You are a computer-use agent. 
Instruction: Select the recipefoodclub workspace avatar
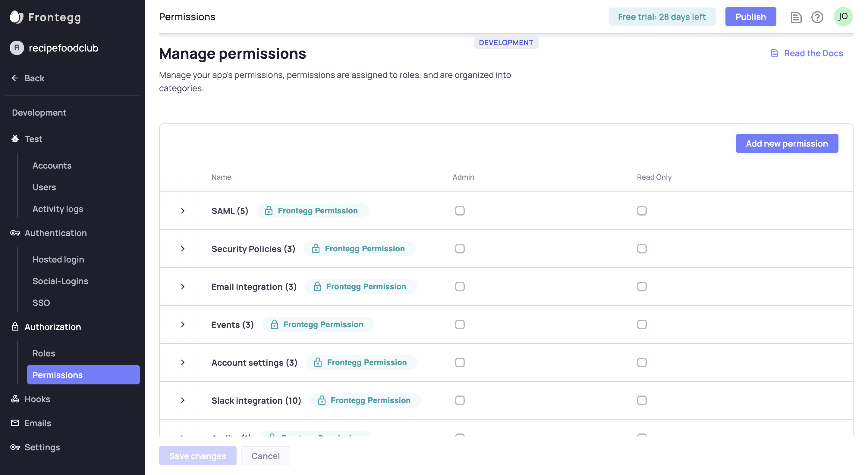[17, 48]
